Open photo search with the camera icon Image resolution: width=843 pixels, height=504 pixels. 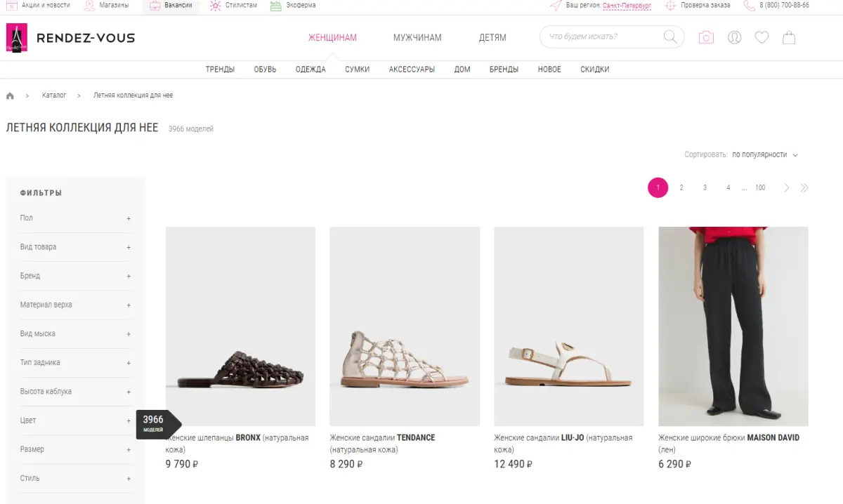click(x=706, y=37)
